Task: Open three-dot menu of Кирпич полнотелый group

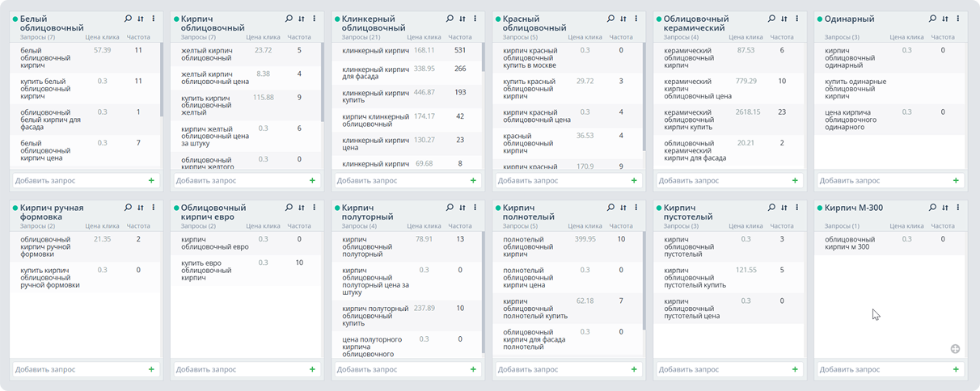Action: point(636,208)
